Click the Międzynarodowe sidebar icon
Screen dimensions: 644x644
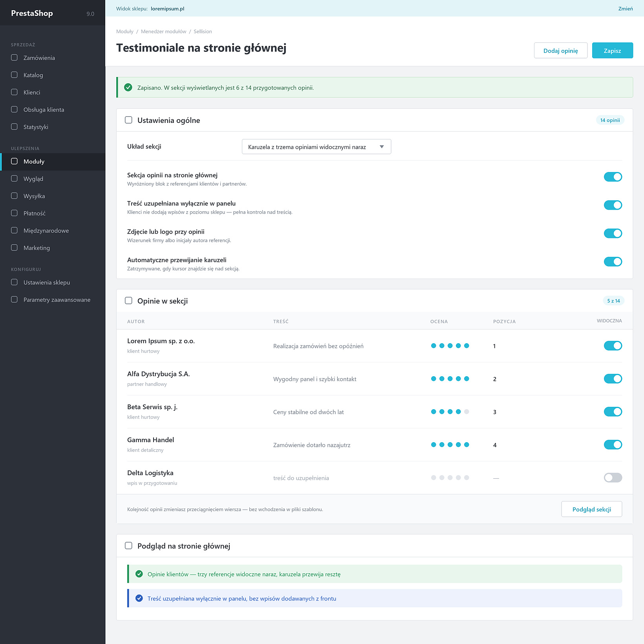click(14, 231)
